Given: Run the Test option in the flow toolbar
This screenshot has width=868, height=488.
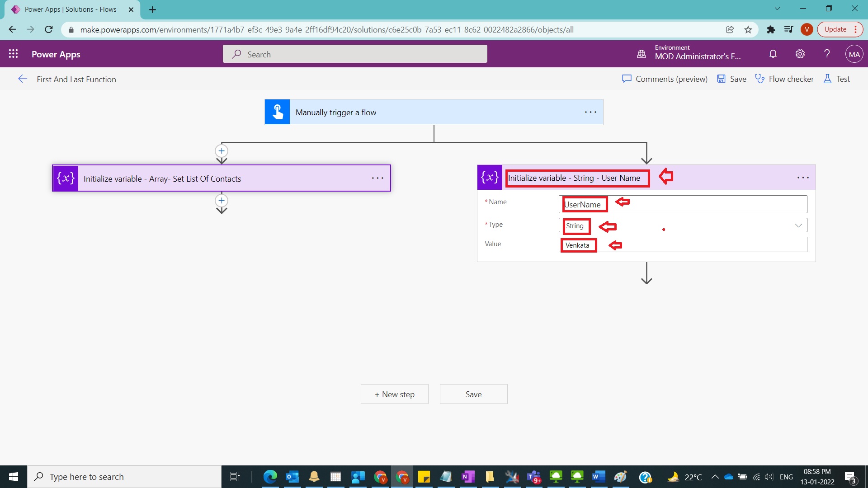Looking at the screenshot, I should (836, 79).
